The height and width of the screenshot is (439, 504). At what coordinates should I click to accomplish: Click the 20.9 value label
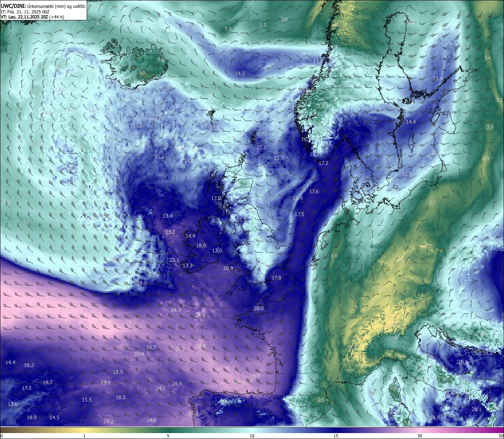(x=228, y=268)
